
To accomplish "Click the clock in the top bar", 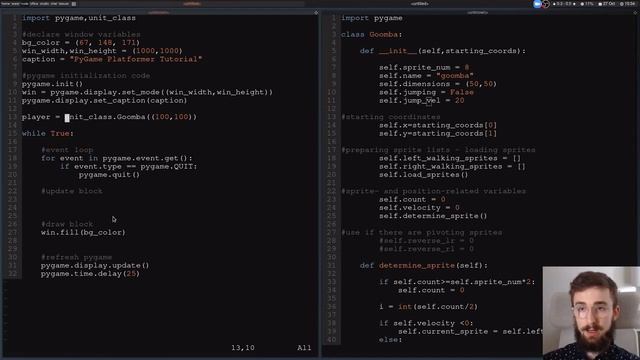I will 628,4.
